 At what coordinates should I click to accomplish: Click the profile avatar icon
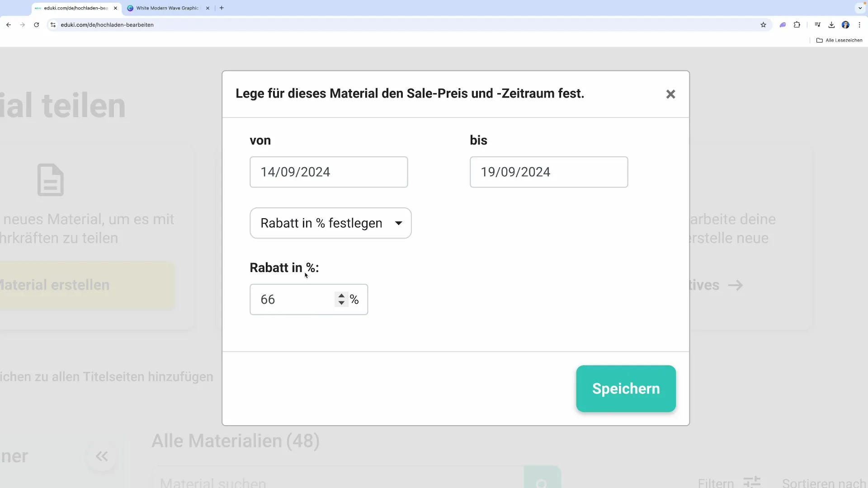[845, 25]
